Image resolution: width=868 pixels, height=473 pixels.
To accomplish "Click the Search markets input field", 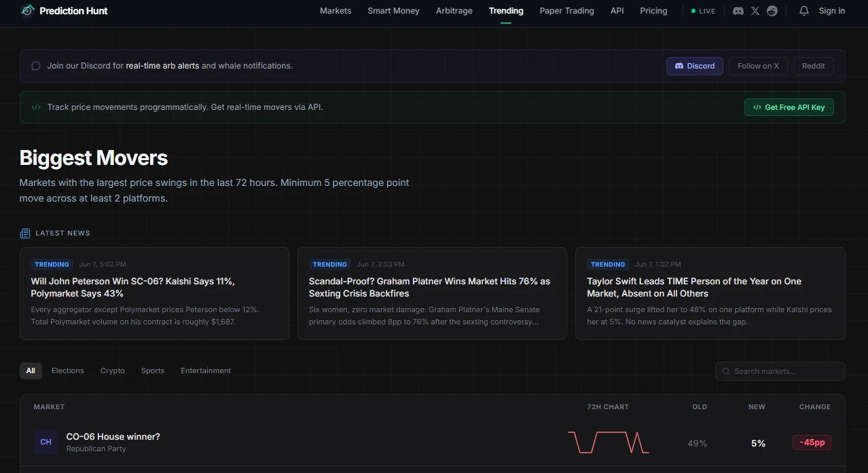I will click(x=780, y=371).
